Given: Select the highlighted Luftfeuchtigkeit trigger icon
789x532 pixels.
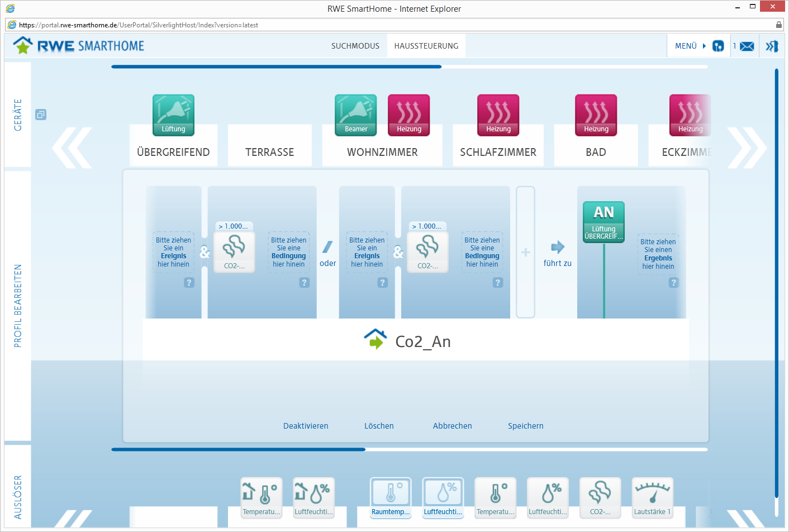Looking at the screenshot, I should click(x=443, y=497).
